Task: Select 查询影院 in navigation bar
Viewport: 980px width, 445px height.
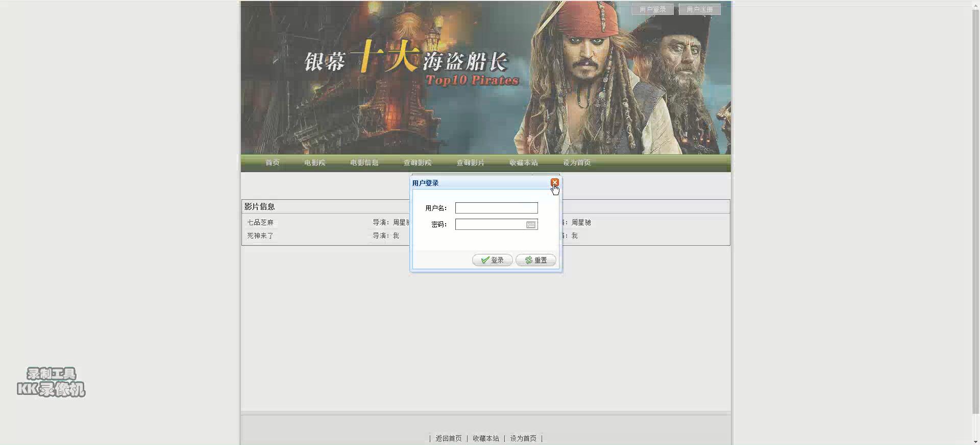Action: (418, 162)
